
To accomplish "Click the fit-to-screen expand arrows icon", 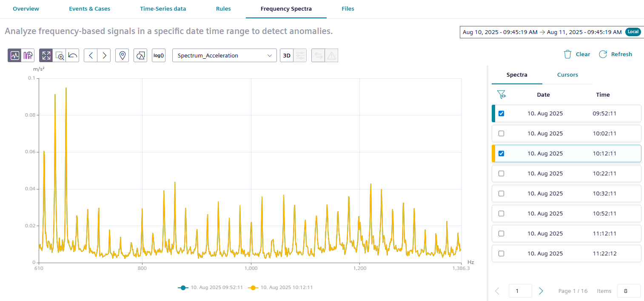I will coord(46,55).
